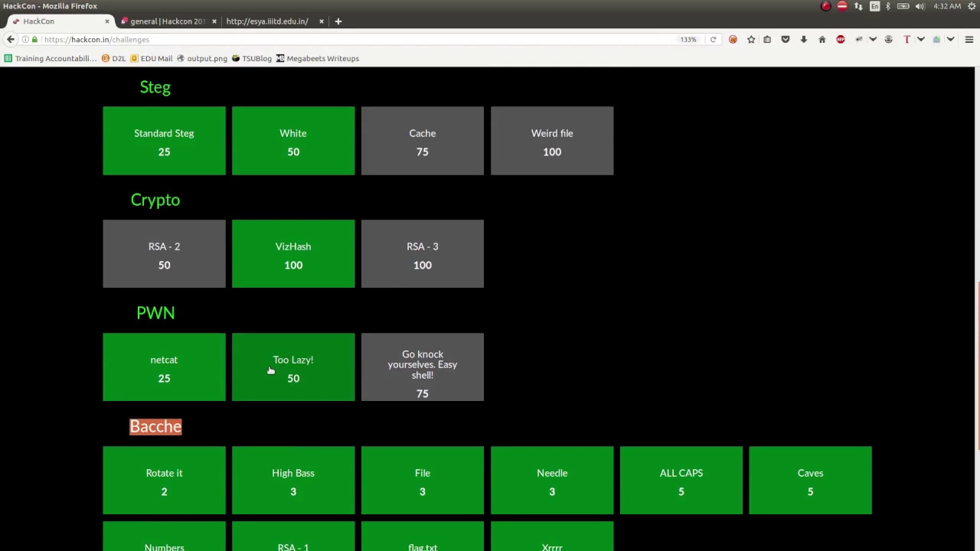Close the esya.iiitd.edu.in tab
The height and width of the screenshot is (551, 980).
(322, 21)
